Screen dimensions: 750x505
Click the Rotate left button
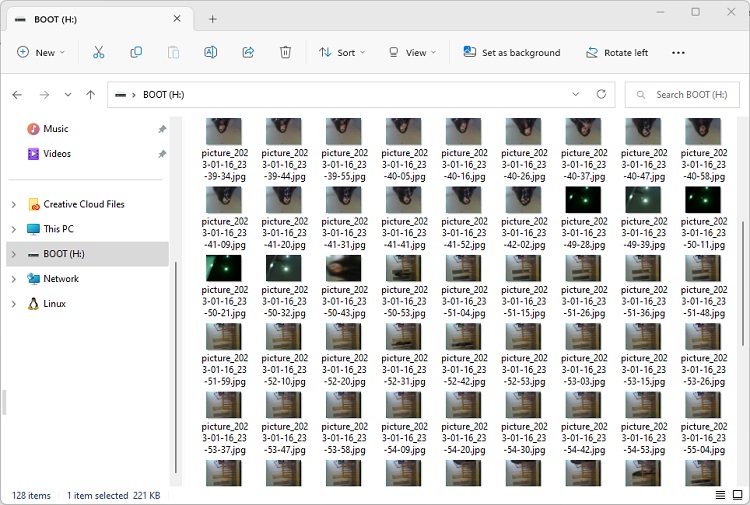[616, 52]
